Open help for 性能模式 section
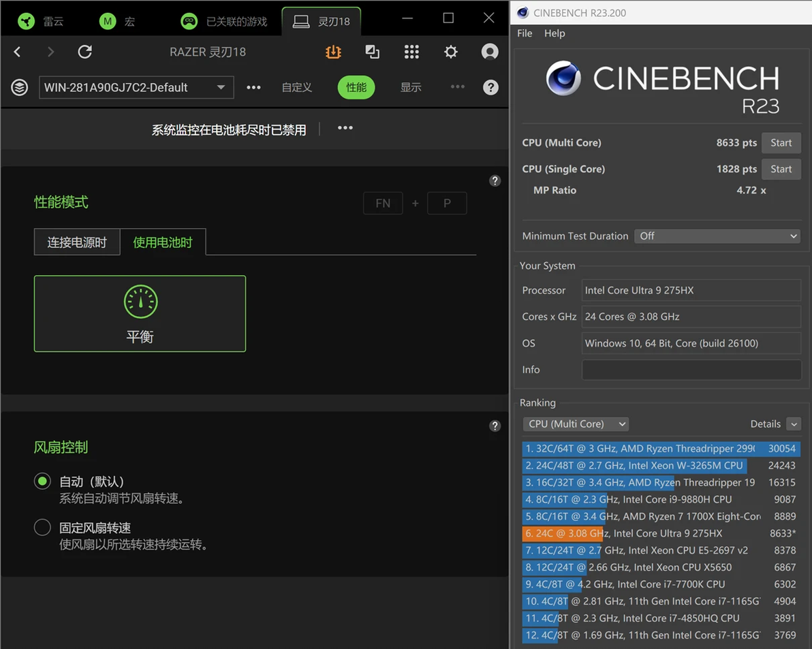The image size is (812, 649). coord(495,180)
